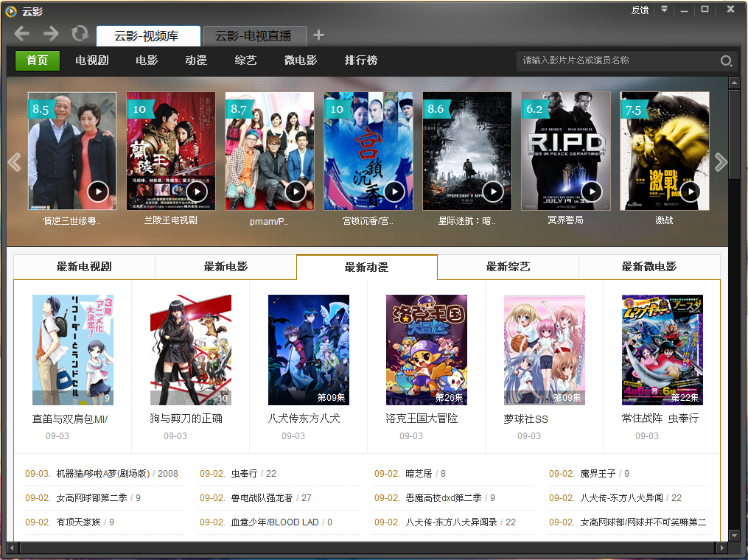This screenshot has width=748, height=560.
Task: Click the back navigation arrow
Action: [22, 33]
